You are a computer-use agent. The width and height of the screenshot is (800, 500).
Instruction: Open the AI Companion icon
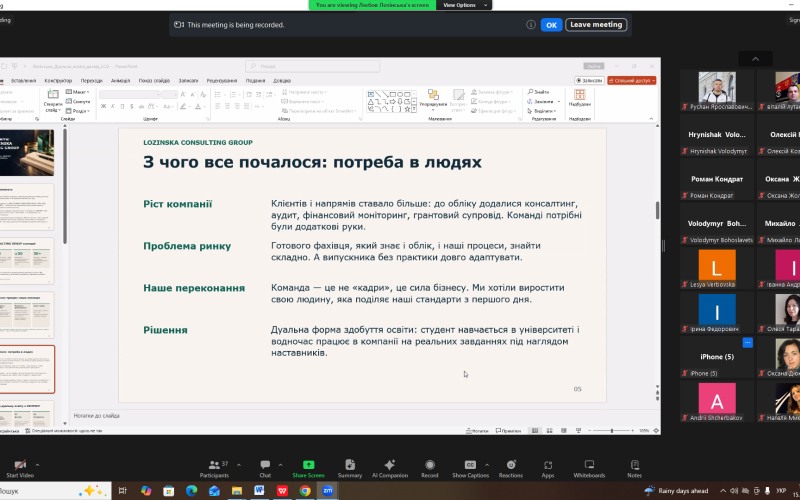tap(390, 465)
